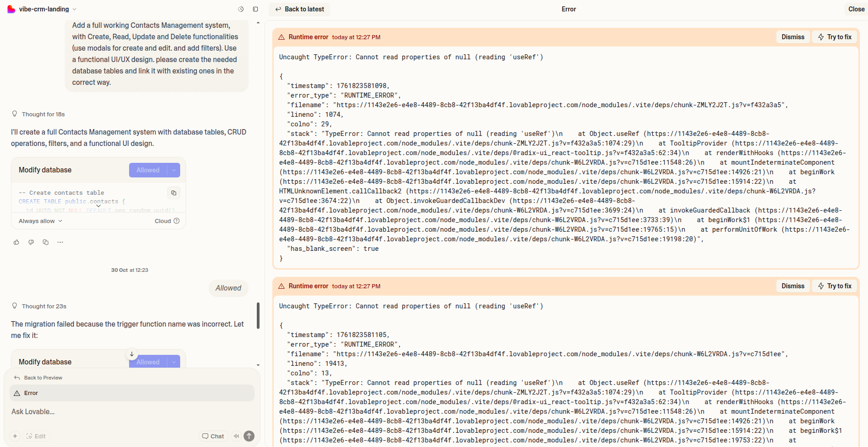
Task: Toggle the Edit mode button
Action: (x=36, y=436)
